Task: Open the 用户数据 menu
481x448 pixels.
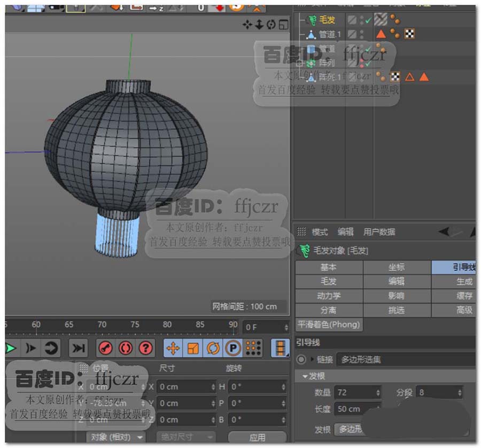Action: tap(379, 232)
